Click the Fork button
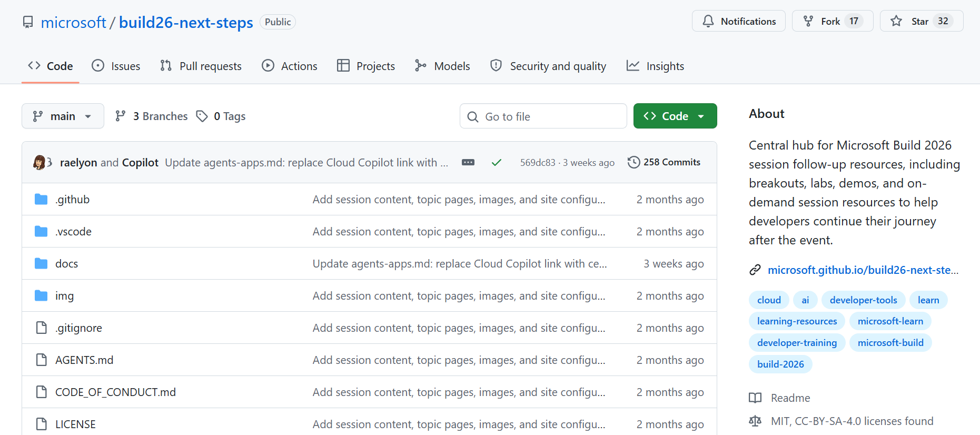This screenshot has width=980, height=435. coord(833,21)
